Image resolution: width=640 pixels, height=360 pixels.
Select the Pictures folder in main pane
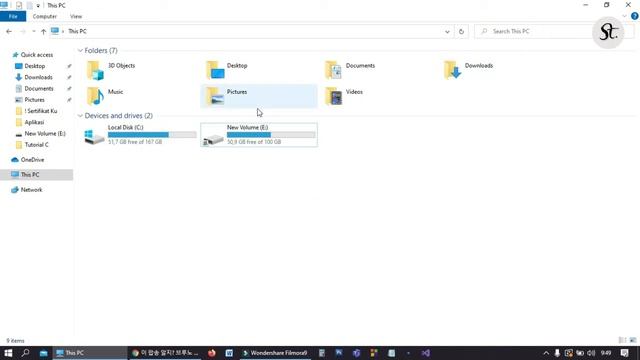click(x=259, y=96)
